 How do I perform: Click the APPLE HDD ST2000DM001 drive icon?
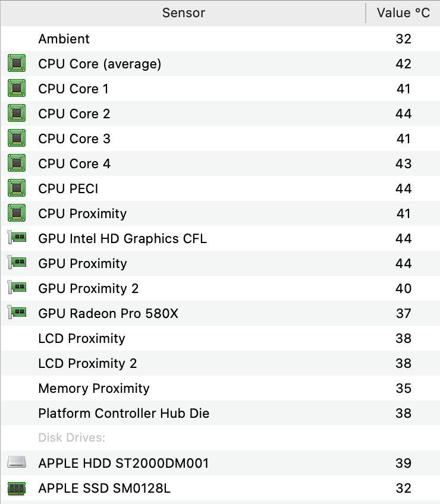click(x=17, y=463)
